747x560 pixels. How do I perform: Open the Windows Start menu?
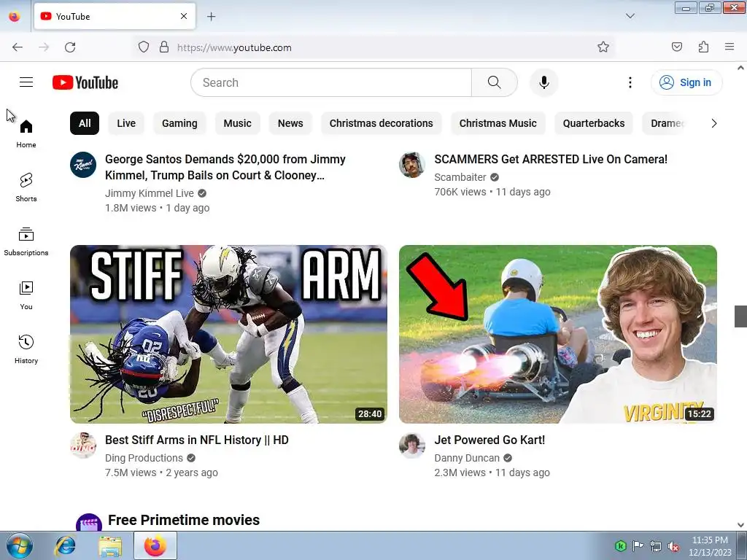pyautogui.click(x=20, y=545)
